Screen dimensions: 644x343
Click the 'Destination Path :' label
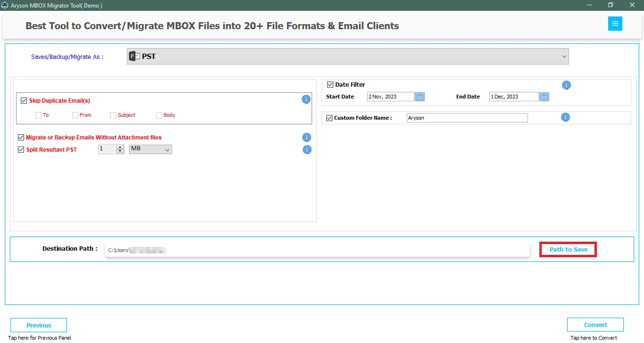pyautogui.click(x=70, y=248)
